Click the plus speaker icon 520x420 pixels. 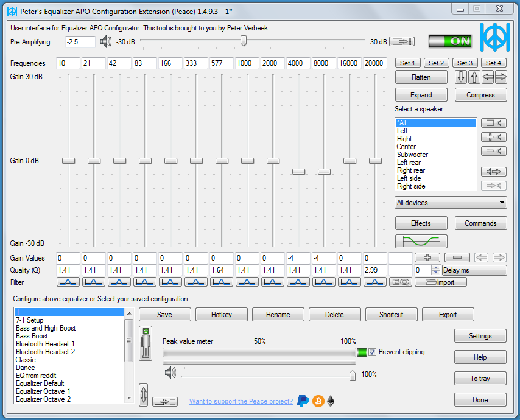[x=494, y=137]
